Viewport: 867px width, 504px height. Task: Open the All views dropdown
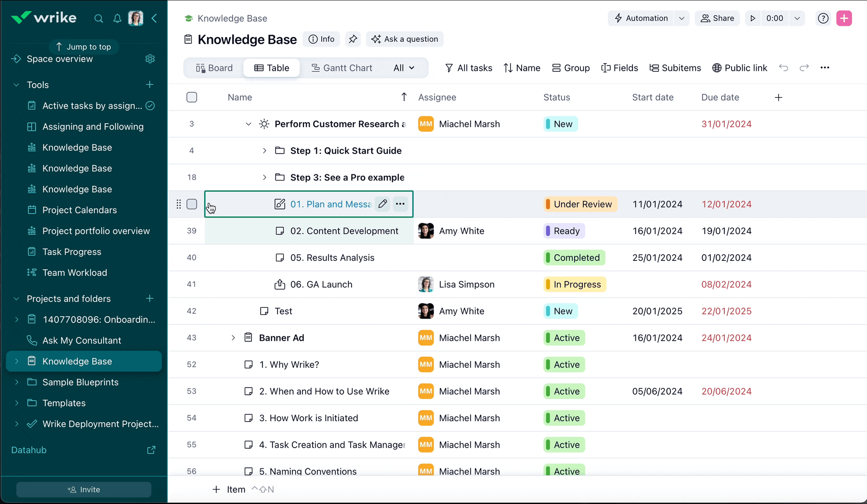click(404, 68)
